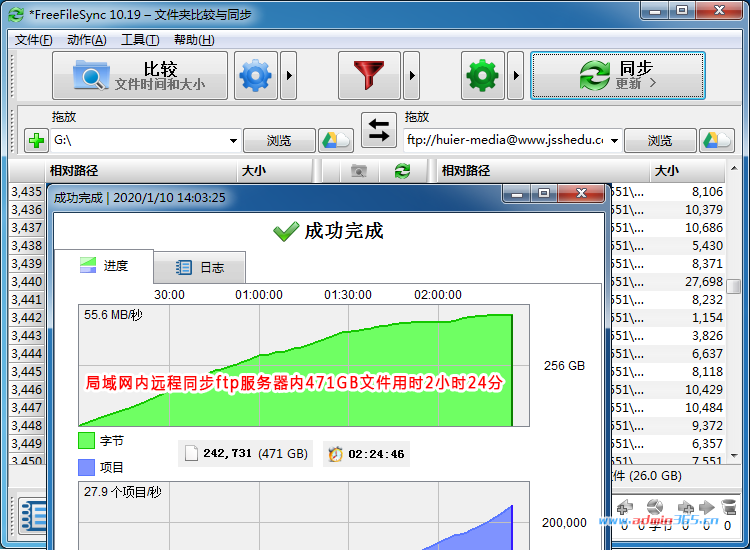Swap sides with the arrows button
This screenshot has height=550, width=750.
coord(379,130)
